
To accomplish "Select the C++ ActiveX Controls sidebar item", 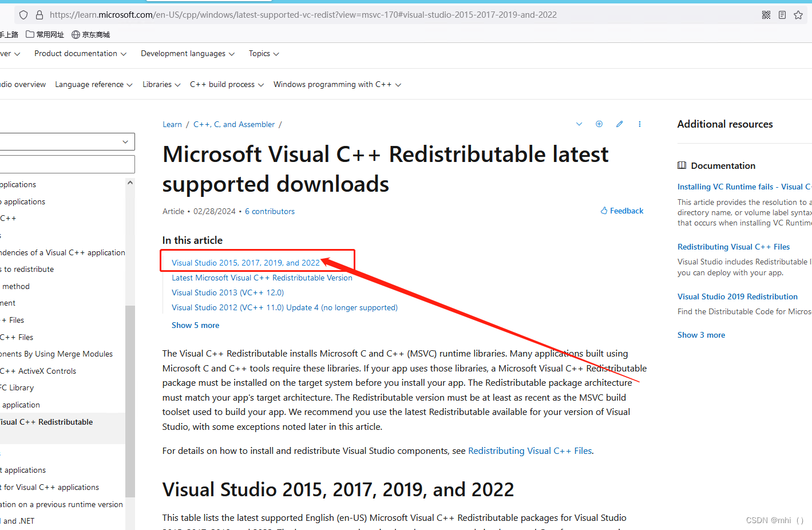I will click(x=38, y=371).
